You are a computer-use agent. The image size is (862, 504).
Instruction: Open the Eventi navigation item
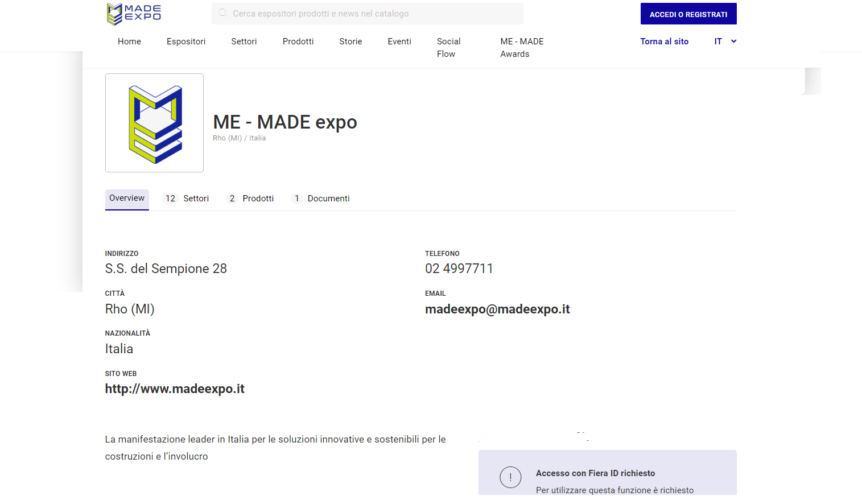(x=399, y=42)
